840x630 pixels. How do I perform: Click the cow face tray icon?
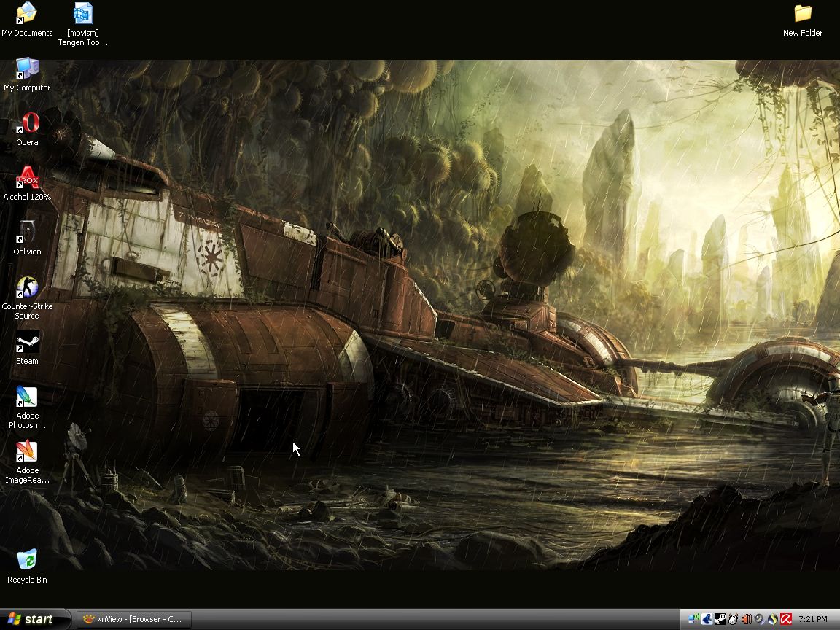(734, 619)
